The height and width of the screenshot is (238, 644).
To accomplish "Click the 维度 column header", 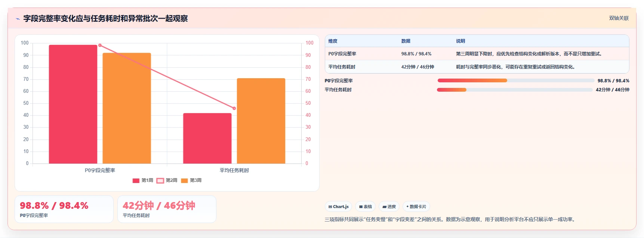I will tap(333, 41).
